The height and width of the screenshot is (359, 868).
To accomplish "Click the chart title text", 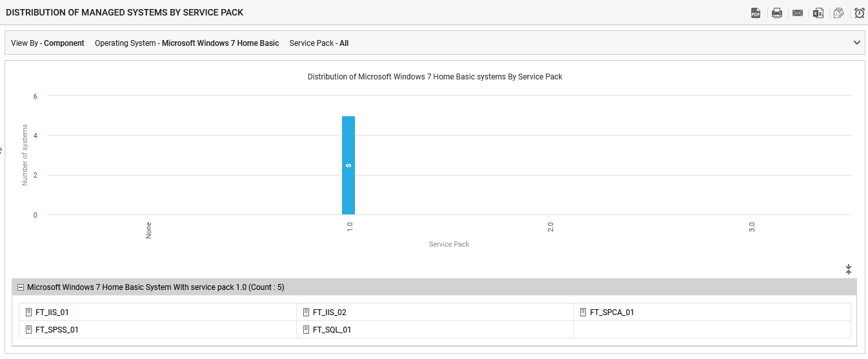I will [x=435, y=77].
